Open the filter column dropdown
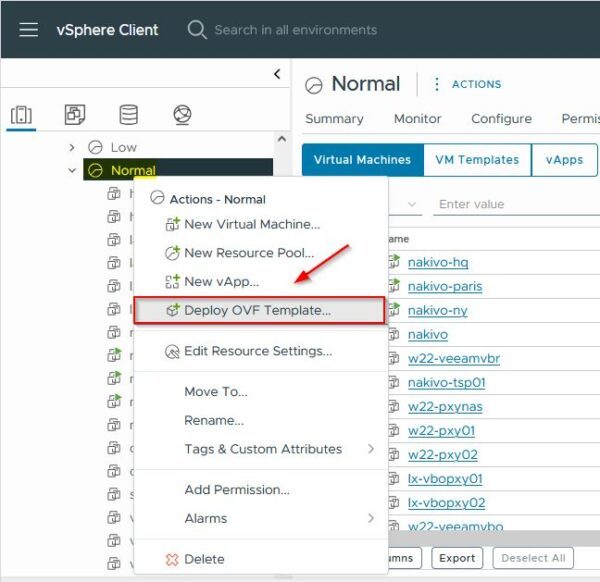 pyautogui.click(x=412, y=204)
